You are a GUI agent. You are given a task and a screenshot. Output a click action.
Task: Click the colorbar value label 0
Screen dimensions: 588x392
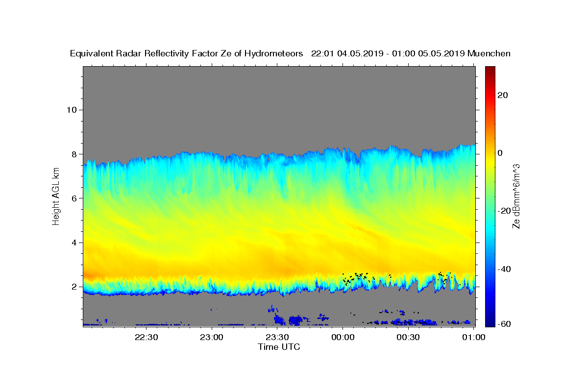click(501, 153)
